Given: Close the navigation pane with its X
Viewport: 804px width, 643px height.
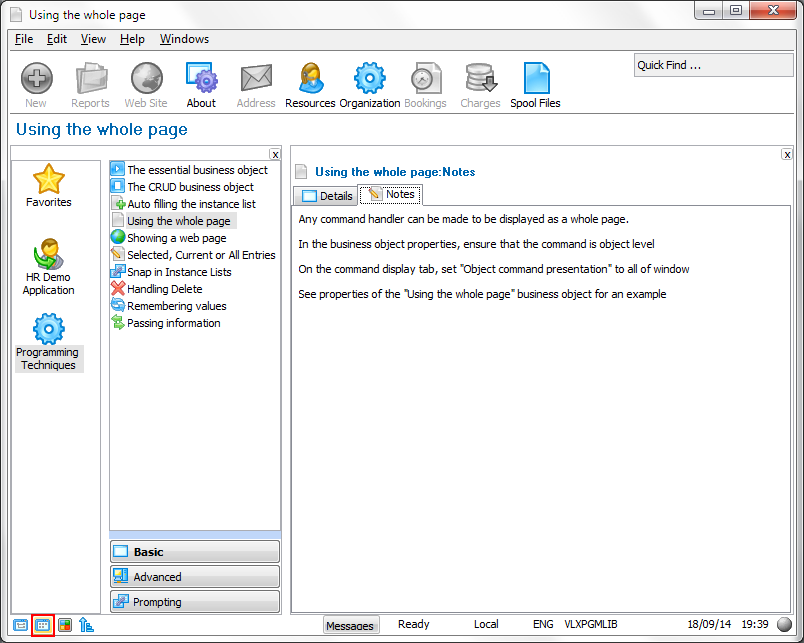Looking at the screenshot, I should [x=275, y=154].
